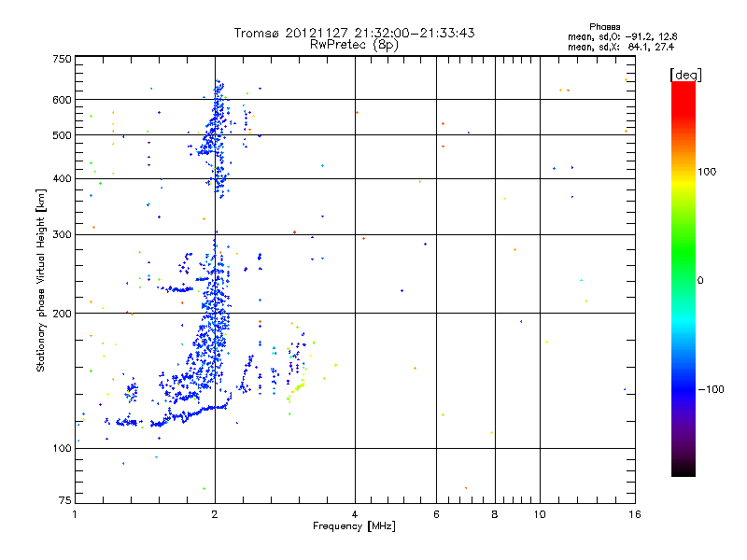Click the y-axis tick label '75'
The height and width of the screenshot is (560, 747).
click(65, 500)
